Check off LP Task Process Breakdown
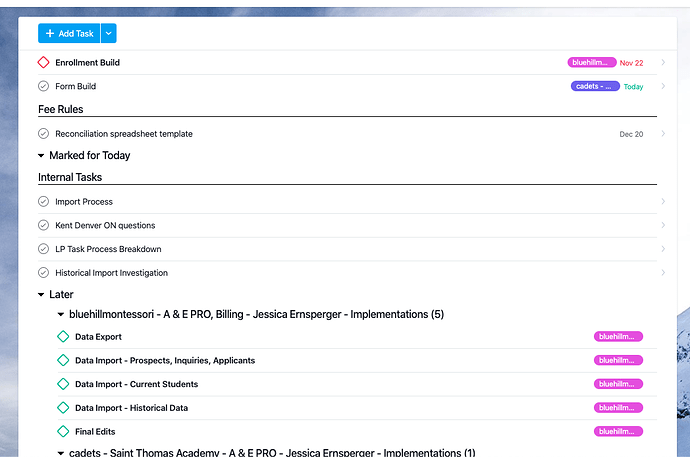 (x=43, y=249)
